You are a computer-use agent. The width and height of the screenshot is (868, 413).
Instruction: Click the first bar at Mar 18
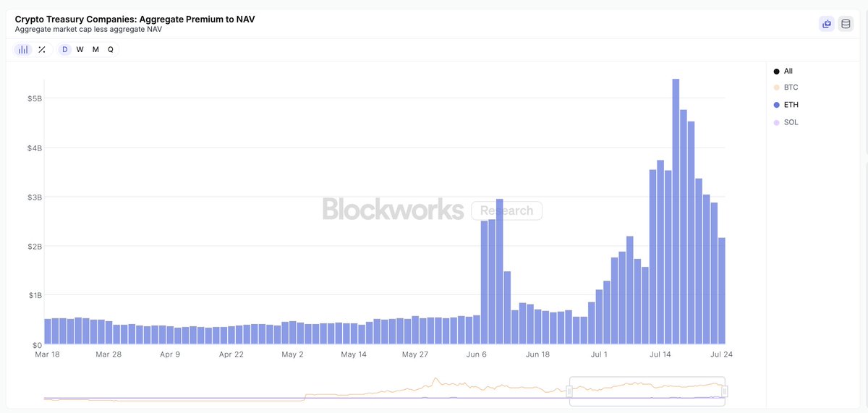click(48, 331)
